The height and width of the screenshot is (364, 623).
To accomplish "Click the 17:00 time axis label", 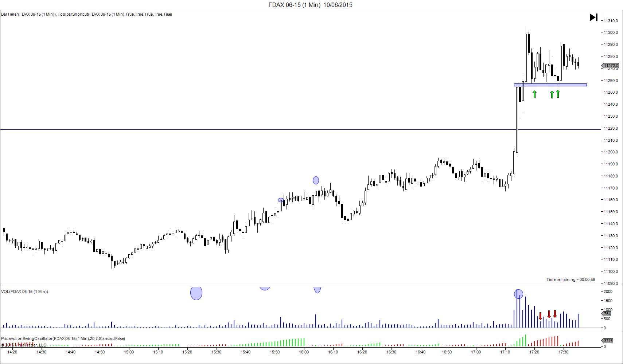I will tap(476, 352).
